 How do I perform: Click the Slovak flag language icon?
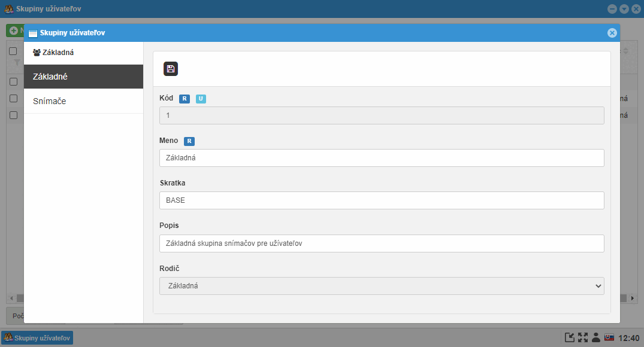609,337
